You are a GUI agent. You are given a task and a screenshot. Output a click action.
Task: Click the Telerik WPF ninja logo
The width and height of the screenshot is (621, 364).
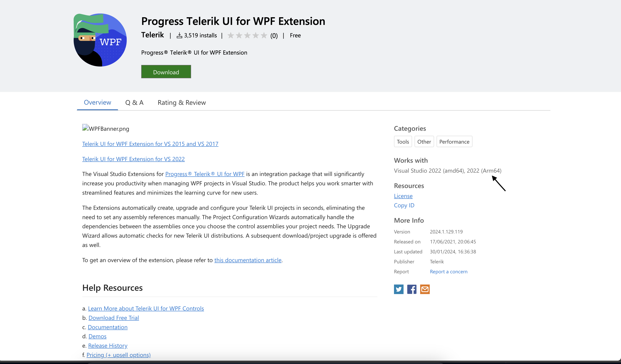point(100,40)
